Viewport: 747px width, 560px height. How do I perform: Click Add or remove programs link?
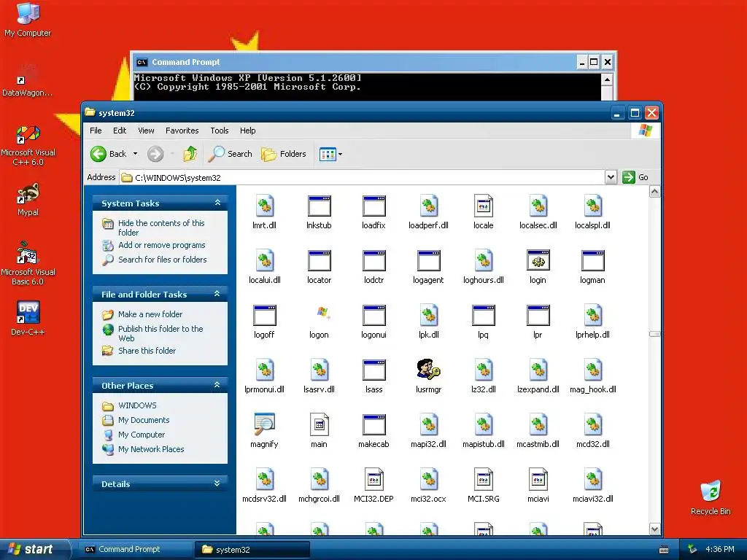pos(161,245)
